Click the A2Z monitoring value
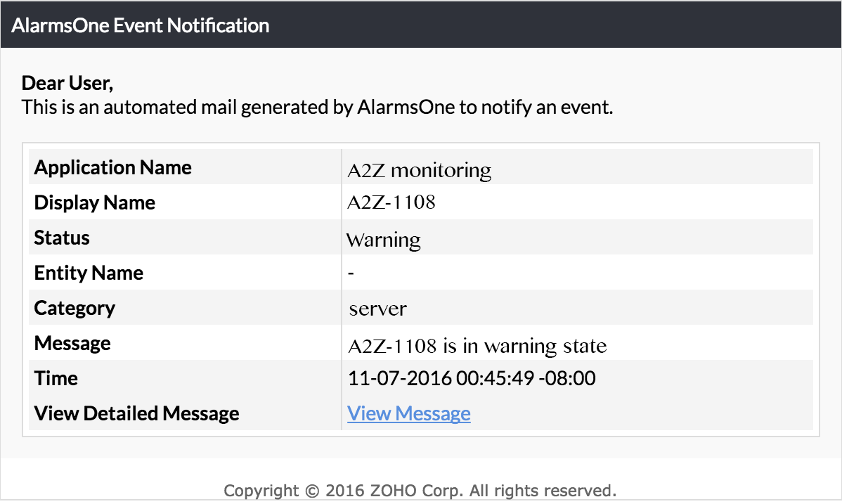The height and width of the screenshot is (504, 842). (419, 170)
